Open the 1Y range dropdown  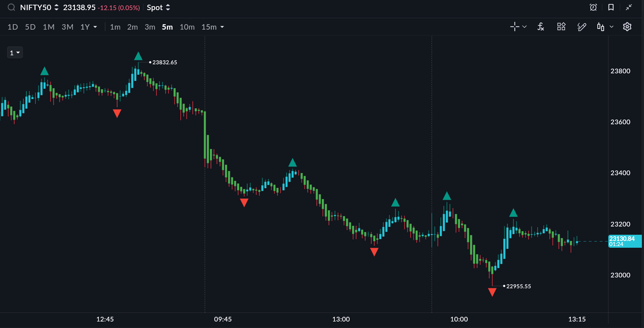tap(89, 27)
